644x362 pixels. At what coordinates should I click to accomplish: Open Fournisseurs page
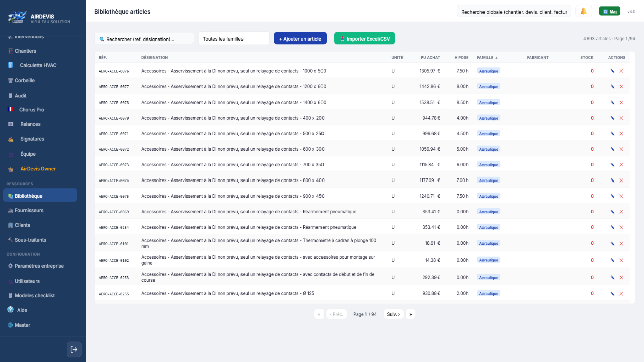click(29, 210)
